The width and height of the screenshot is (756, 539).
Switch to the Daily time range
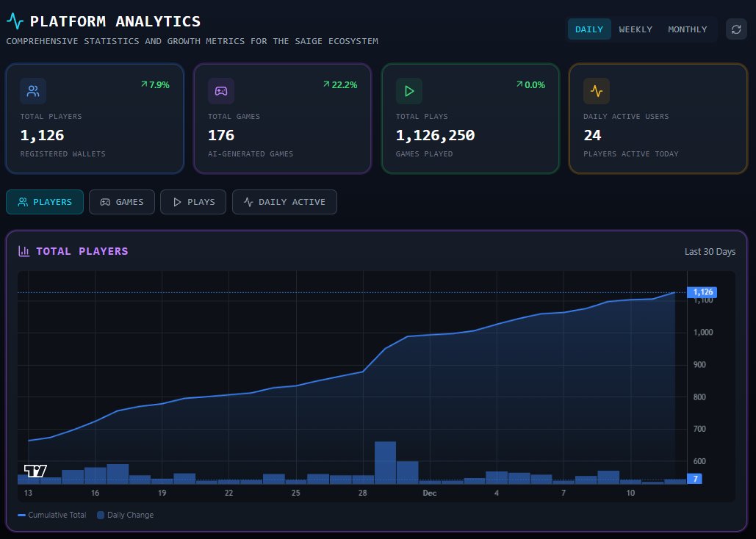589,29
